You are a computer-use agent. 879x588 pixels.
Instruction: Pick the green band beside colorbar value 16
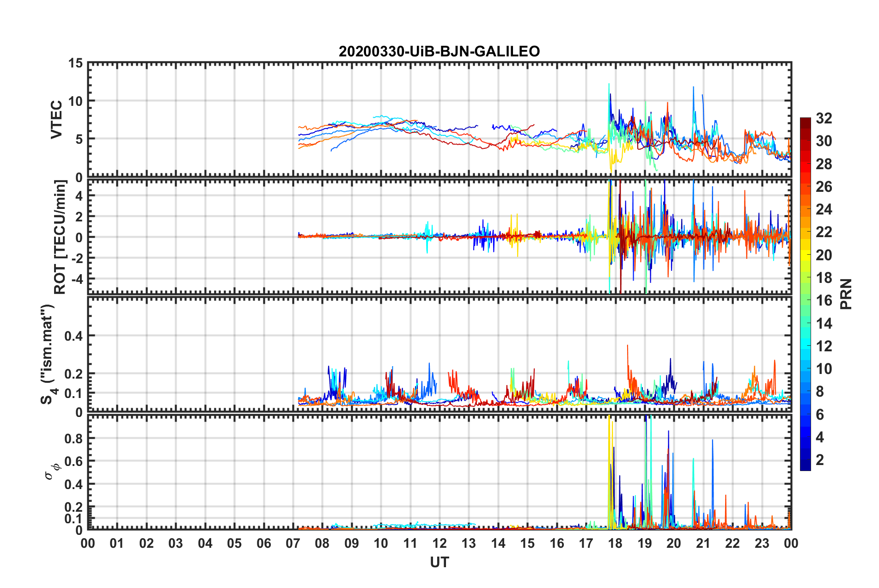[x=806, y=300]
